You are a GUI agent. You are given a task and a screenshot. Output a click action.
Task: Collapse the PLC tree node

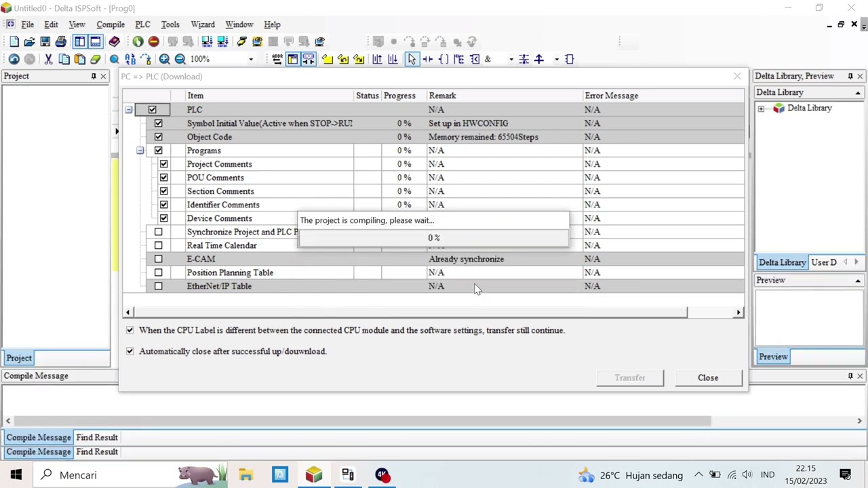tap(128, 110)
